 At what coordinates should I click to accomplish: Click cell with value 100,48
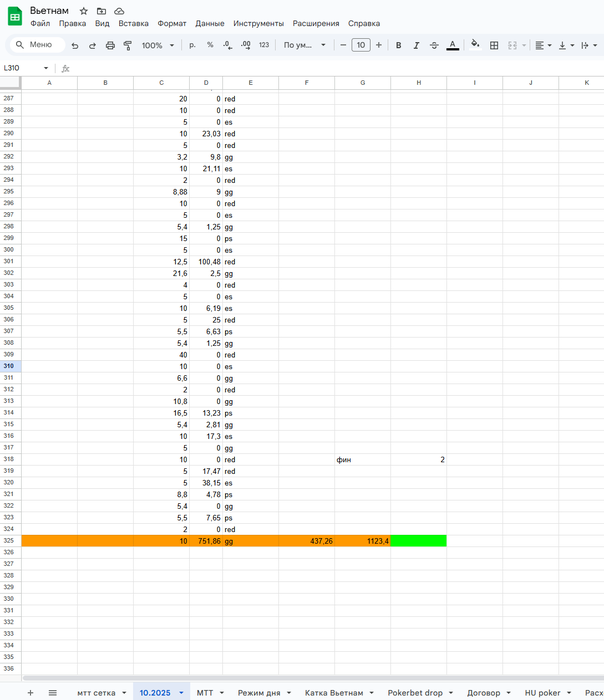click(206, 262)
